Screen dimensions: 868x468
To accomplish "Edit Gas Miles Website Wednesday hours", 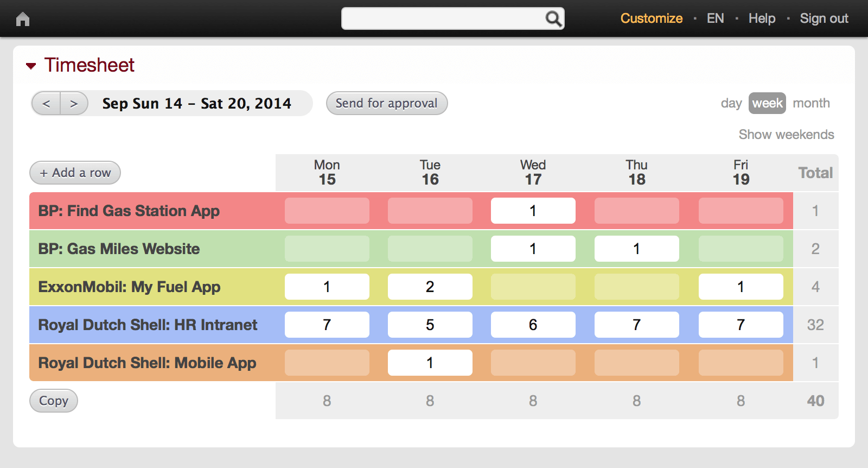I will [x=533, y=249].
